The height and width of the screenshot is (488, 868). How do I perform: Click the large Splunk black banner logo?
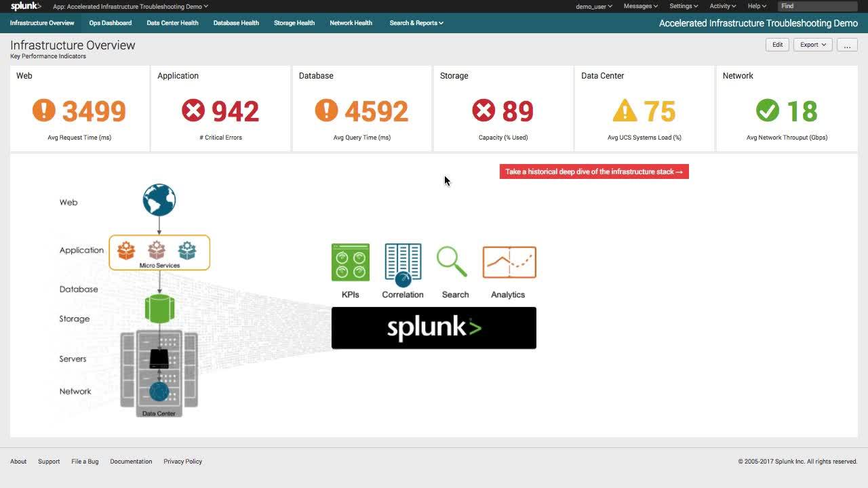point(434,328)
